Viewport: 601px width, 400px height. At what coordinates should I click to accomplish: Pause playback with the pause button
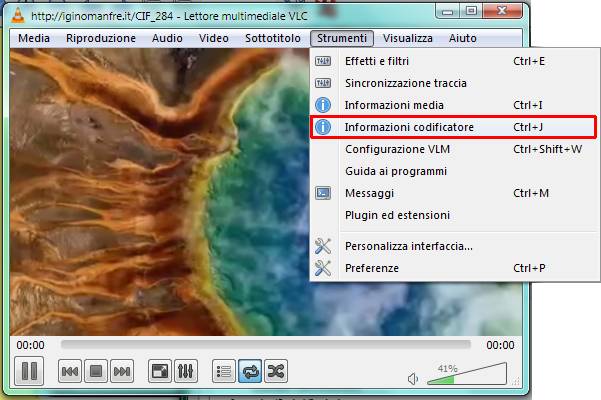[x=29, y=371]
